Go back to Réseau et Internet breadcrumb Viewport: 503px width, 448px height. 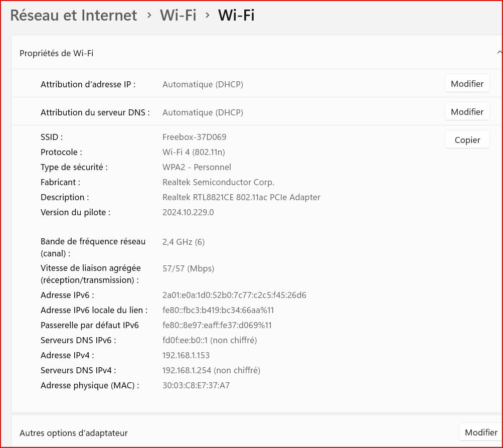[74, 15]
